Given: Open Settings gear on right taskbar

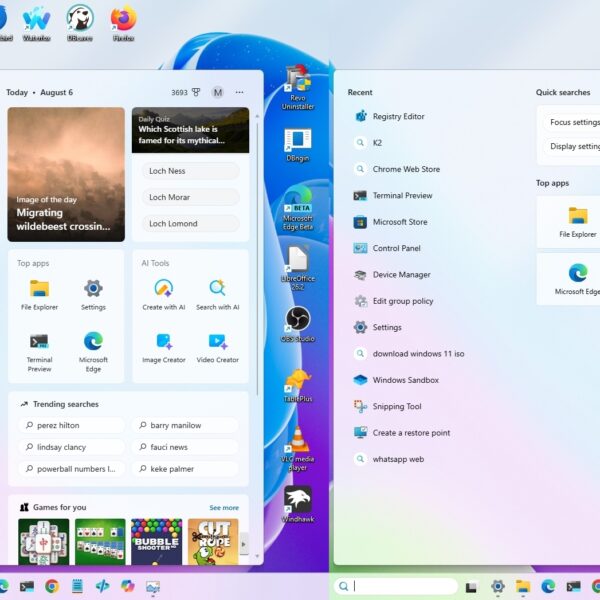Looking at the screenshot, I should (x=497, y=586).
